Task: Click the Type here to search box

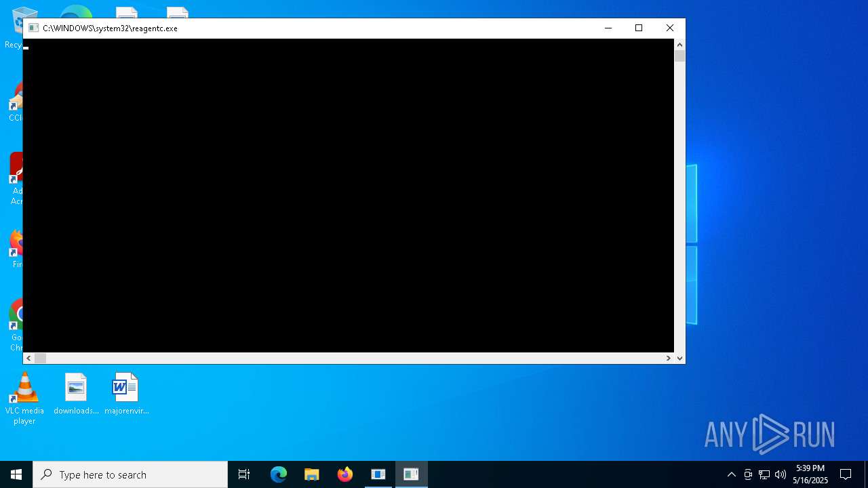Action: click(130, 474)
